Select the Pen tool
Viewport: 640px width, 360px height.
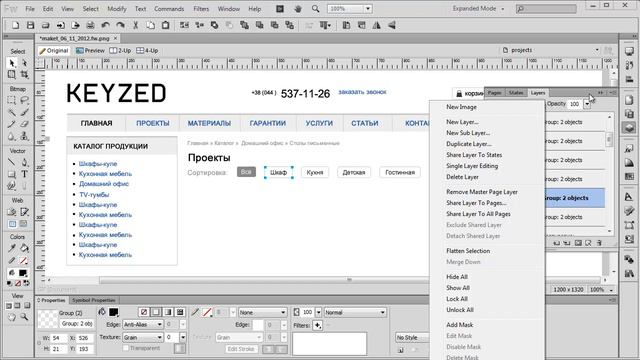tap(24, 162)
